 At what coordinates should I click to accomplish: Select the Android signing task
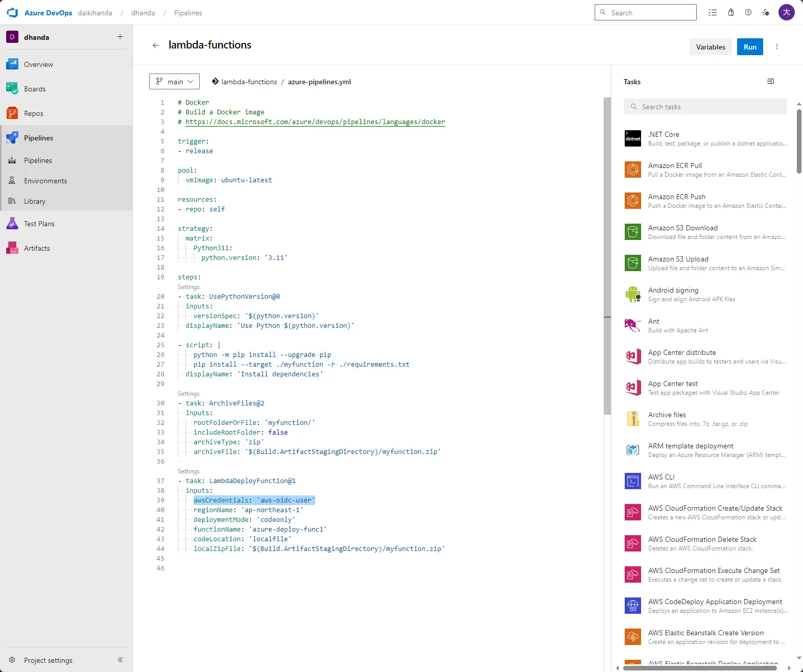pos(705,294)
